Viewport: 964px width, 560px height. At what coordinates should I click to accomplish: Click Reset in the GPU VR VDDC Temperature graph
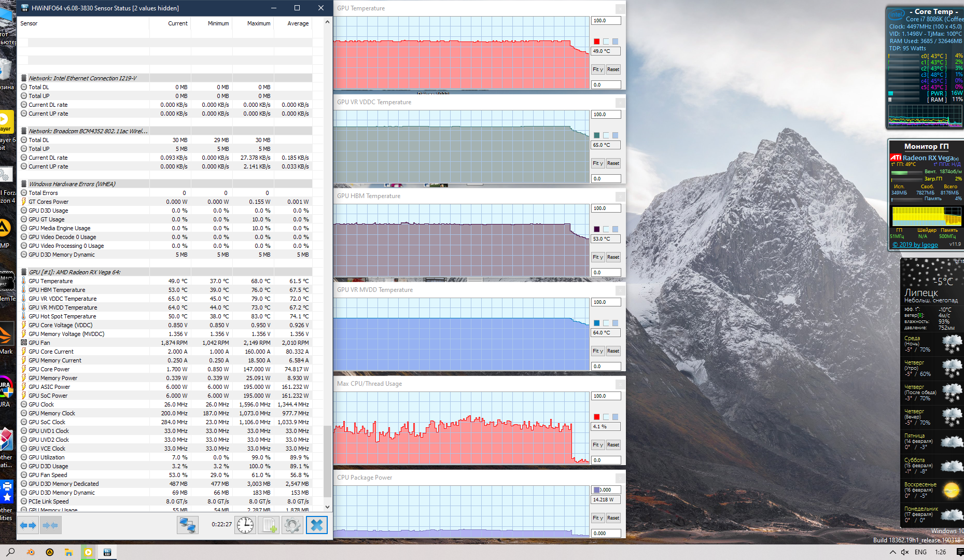pos(613,163)
